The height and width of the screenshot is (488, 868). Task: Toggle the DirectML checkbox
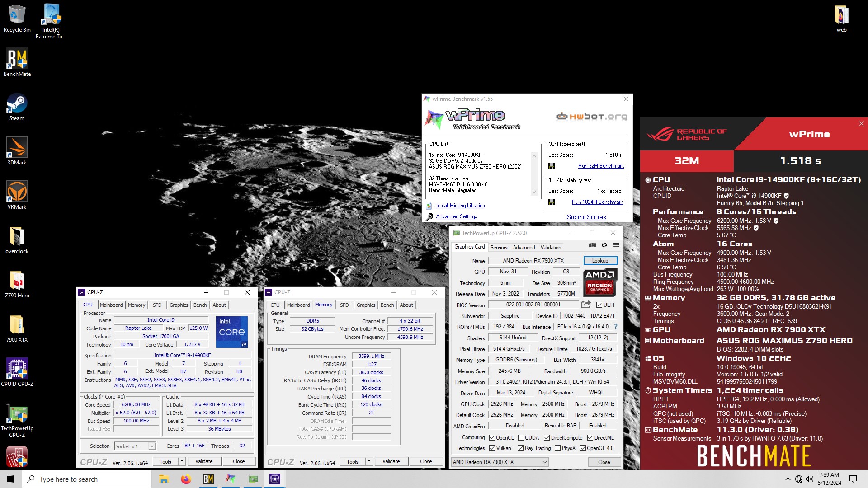point(590,438)
